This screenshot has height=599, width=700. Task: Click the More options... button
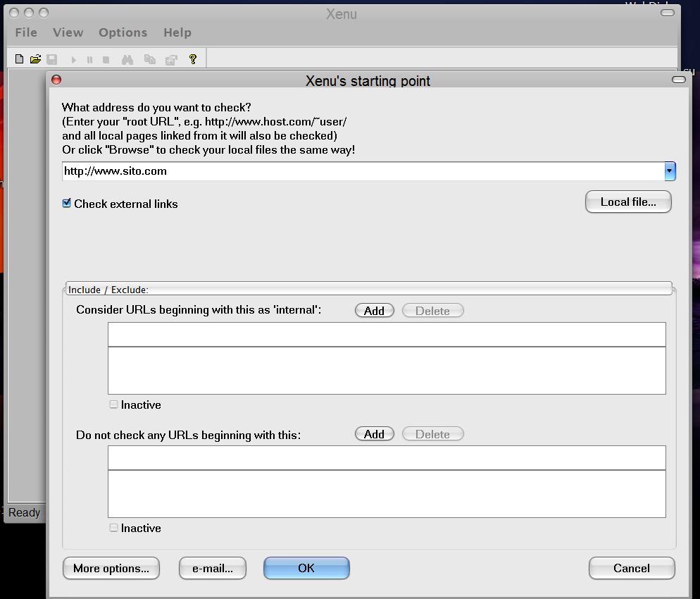point(111,568)
